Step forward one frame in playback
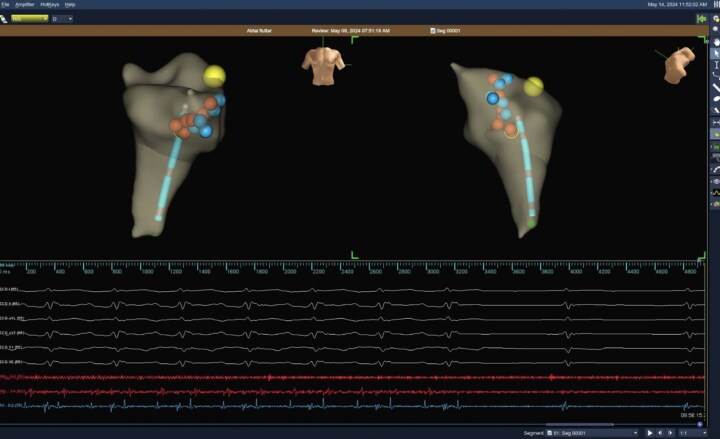The width and height of the screenshot is (720, 439). (670, 433)
